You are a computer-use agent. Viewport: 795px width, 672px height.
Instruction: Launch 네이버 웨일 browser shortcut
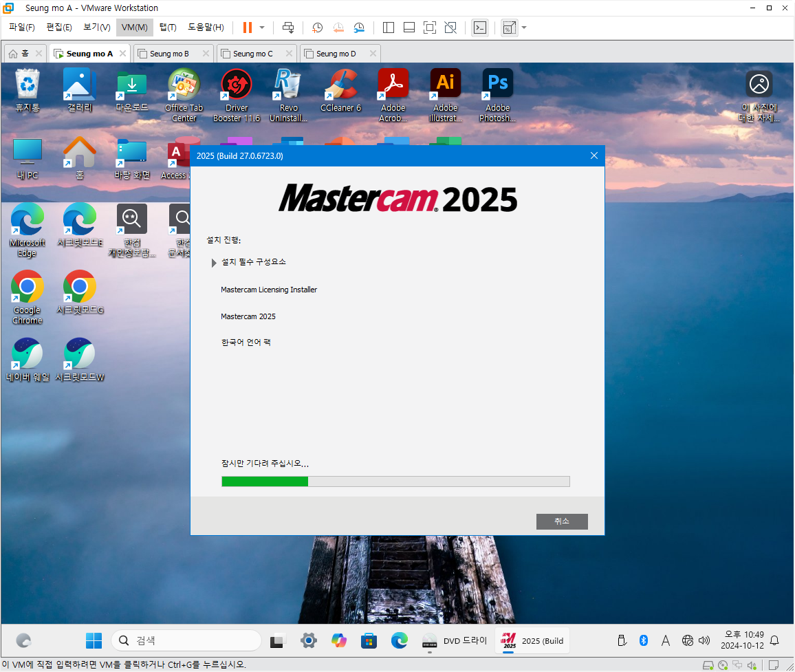[28, 360]
